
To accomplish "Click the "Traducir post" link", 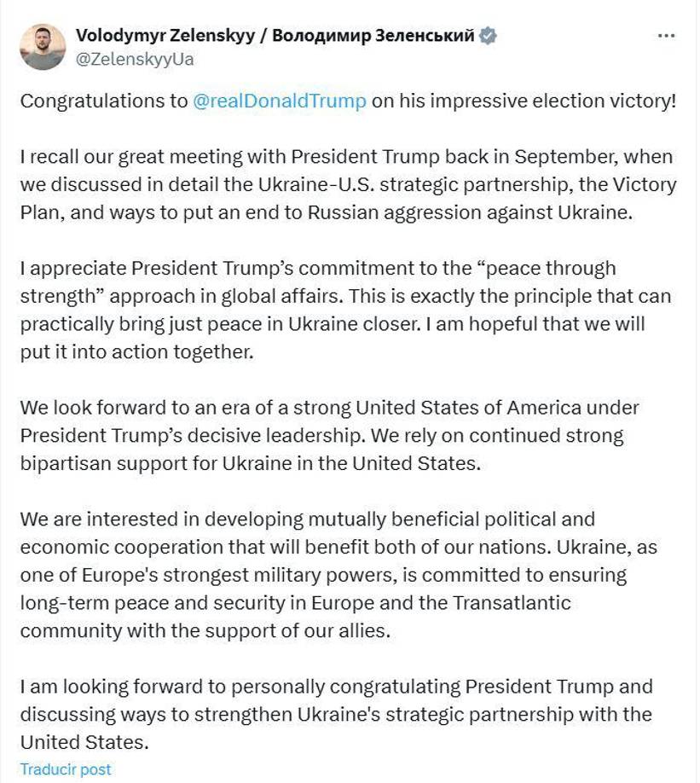I will click(x=66, y=769).
